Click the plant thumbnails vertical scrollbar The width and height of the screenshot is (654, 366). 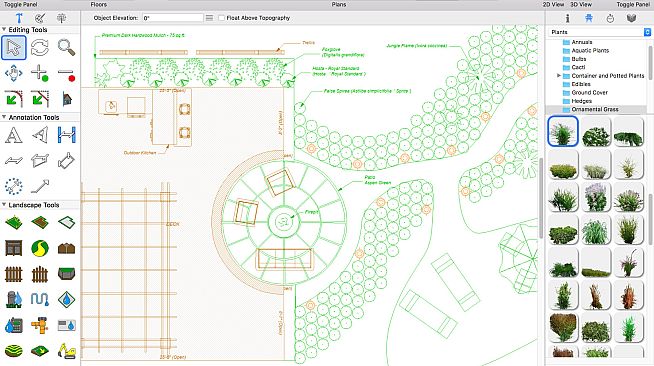coord(651,219)
